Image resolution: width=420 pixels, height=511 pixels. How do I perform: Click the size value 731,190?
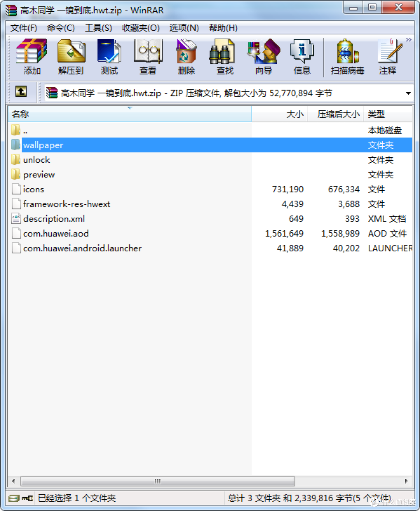click(288, 190)
